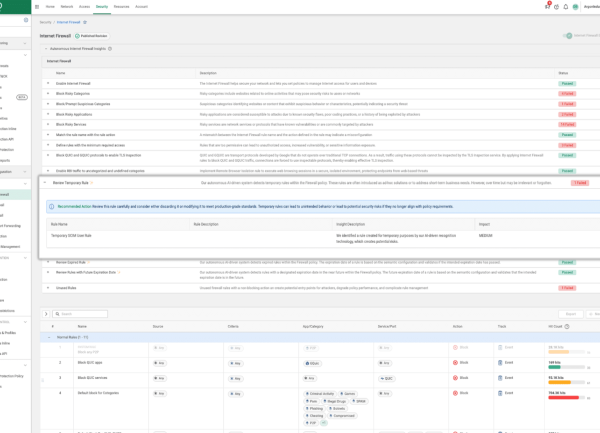Click the GQuic app chip in Block QUIC apps row
The width and height of the screenshot is (600, 433).
point(313,363)
